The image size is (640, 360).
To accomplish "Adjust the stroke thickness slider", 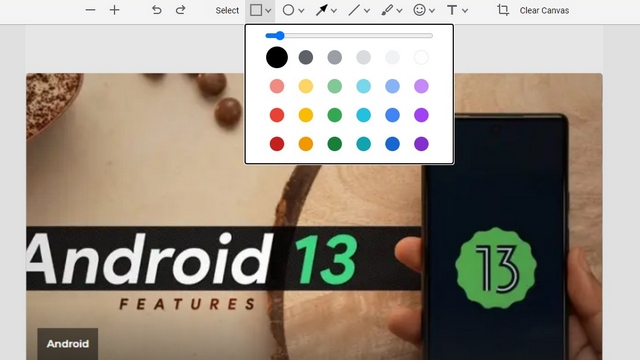I will pyautogui.click(x=349, y=36).
